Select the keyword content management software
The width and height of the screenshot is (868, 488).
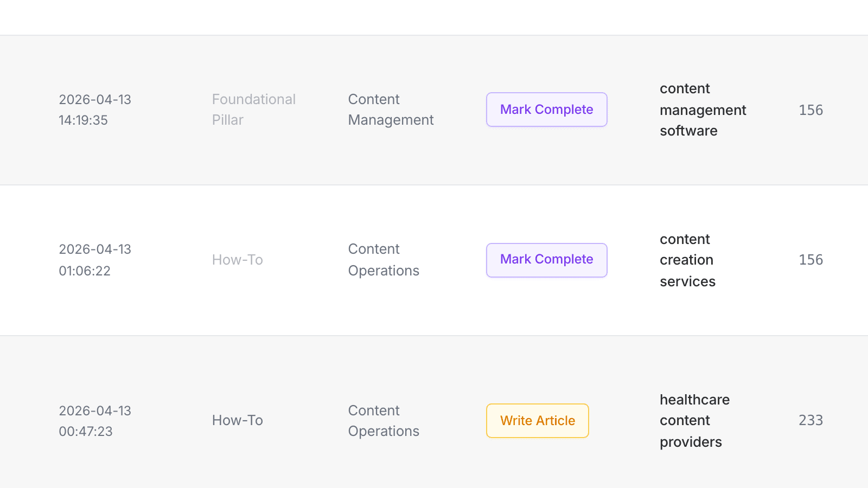pos(703,110)
